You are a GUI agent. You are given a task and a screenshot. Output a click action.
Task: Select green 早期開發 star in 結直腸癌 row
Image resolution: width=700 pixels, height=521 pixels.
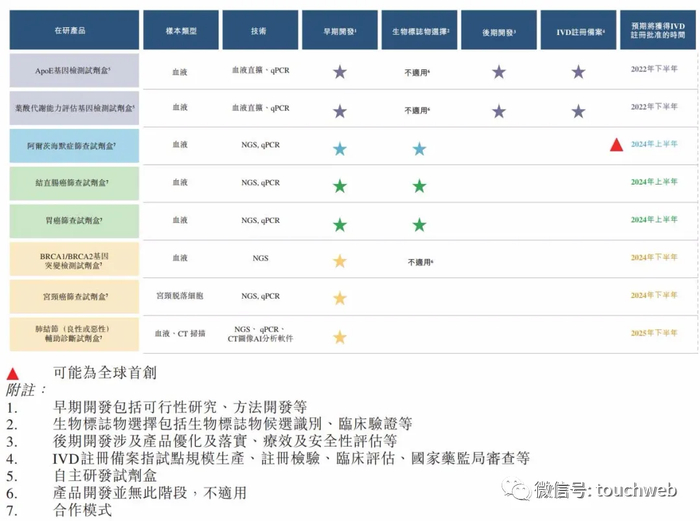340,186
